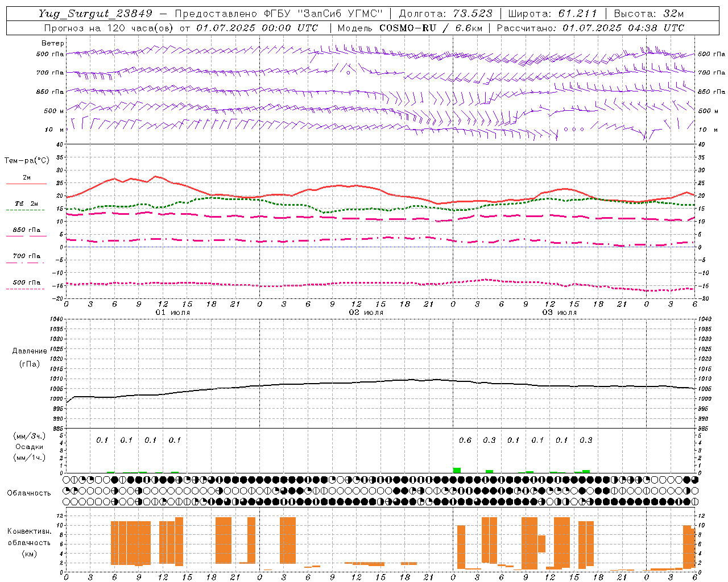The width and height of the screenshot is (728, 582).
Task: Click the left 500 гПа wind level label
Action: (50, 54)
